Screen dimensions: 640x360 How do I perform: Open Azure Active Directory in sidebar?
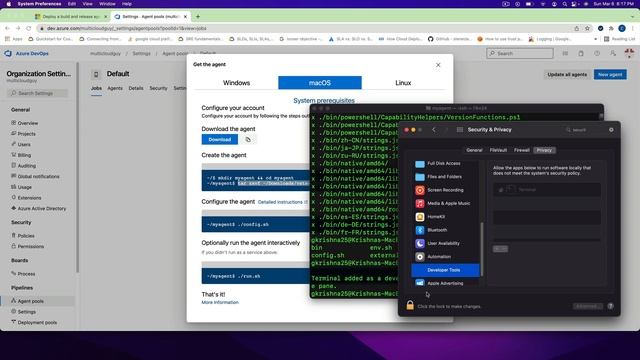(42, 208)
